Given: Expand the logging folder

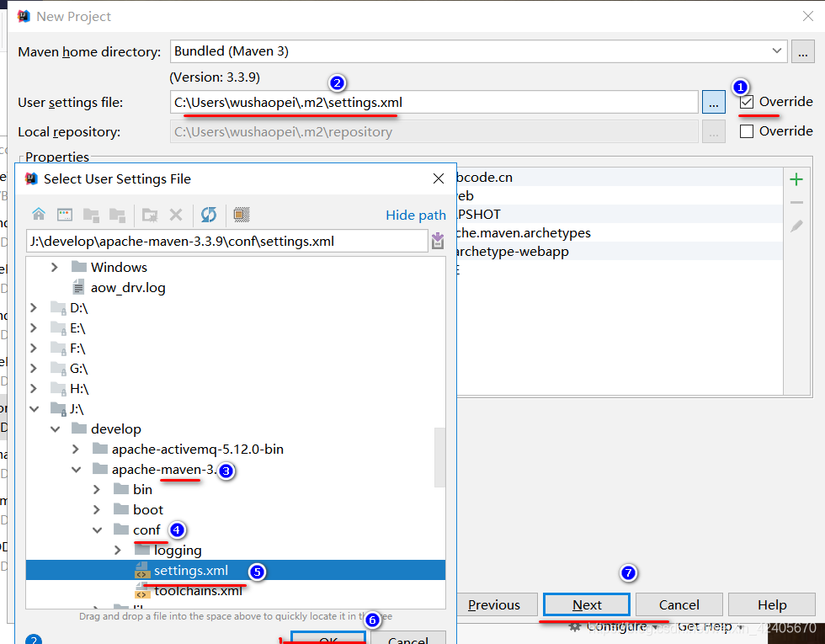Looking at the screenshot, I should pyautogui.click(x=117, y=551).
